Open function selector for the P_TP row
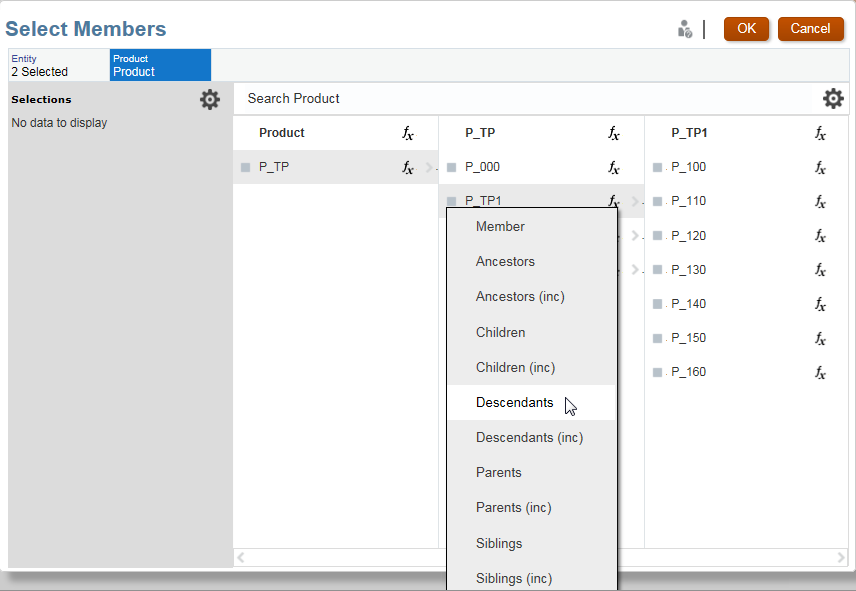856x591 pixels. (x=408, y=167)
